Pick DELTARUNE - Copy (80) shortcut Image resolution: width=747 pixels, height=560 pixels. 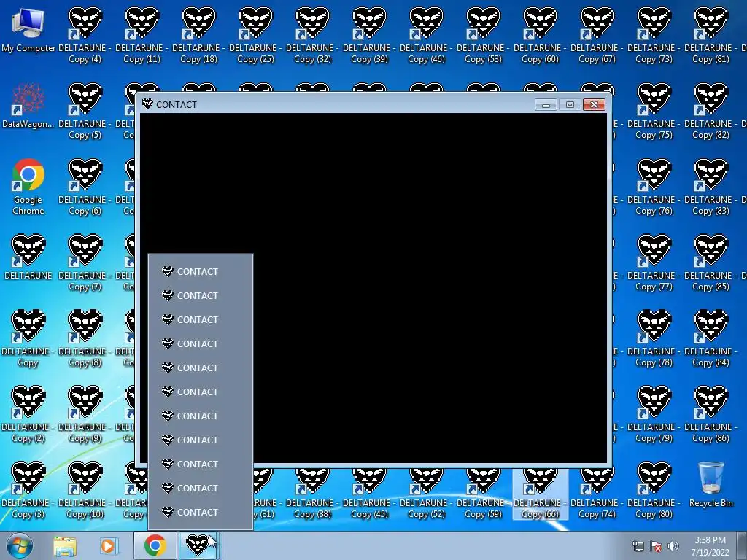click(654, 490)
